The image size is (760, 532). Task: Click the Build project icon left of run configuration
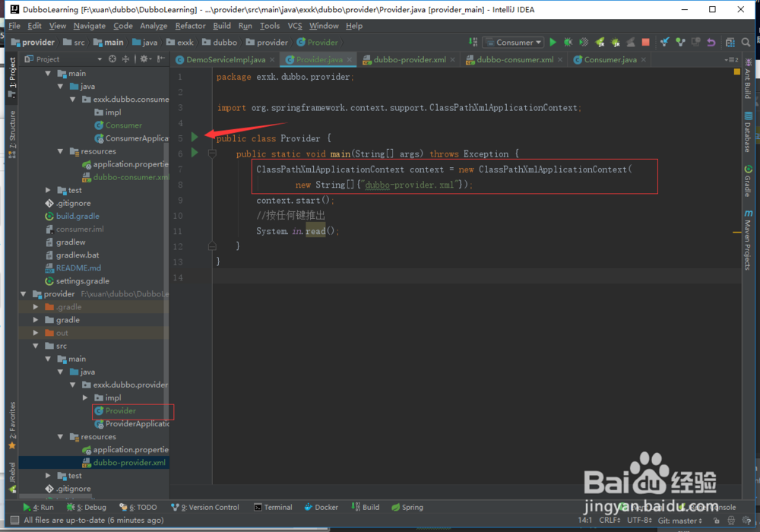click(x=473, y=42)
